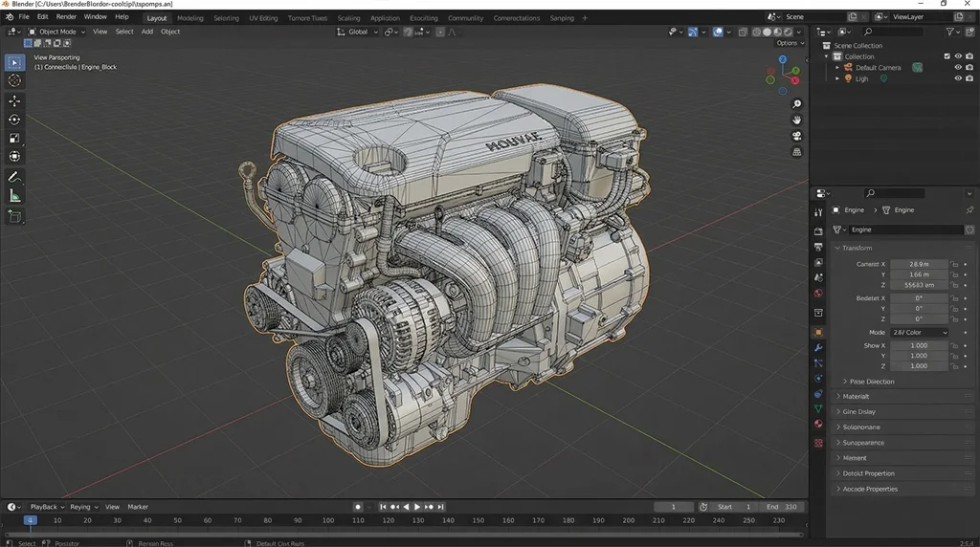Uncheck the Collection exclude checkbox
This screenshot has width=980, height=547.
(947, 56)
